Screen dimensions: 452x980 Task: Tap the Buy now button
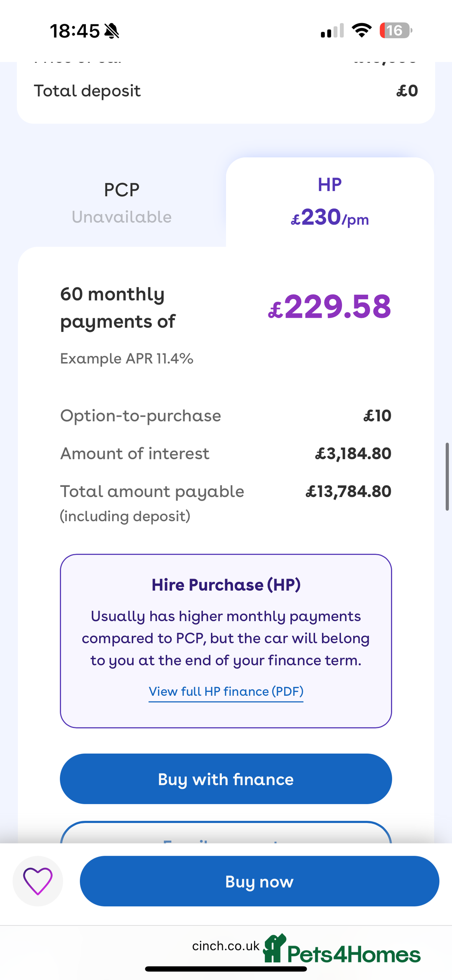point(259,881)
